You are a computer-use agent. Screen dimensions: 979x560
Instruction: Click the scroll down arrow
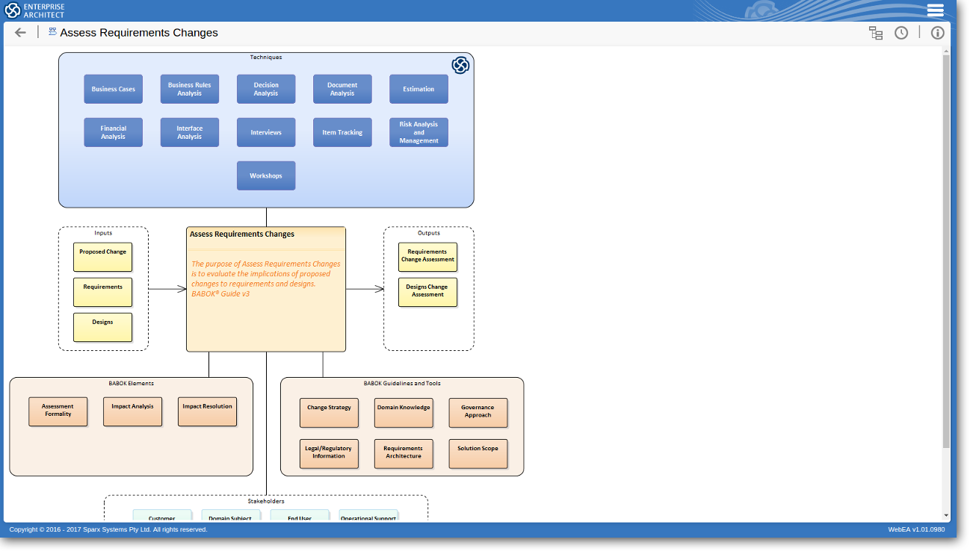[x=946, y=515]
